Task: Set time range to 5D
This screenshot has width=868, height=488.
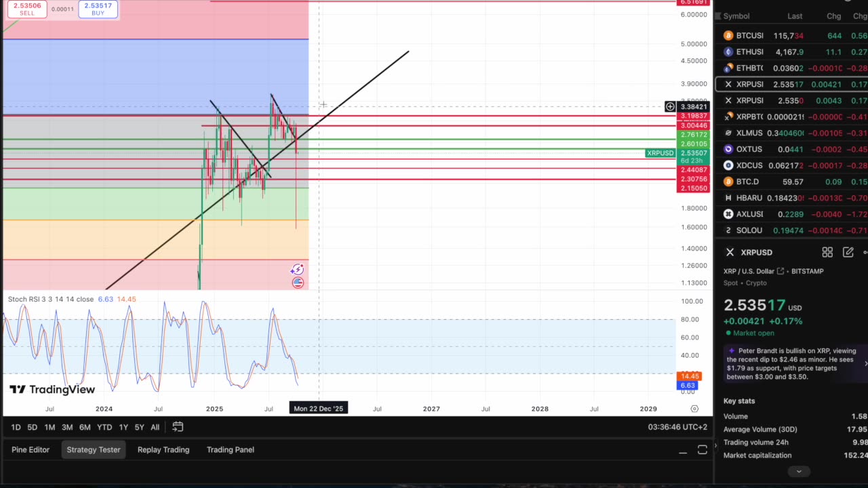Action: pos(32,427)
